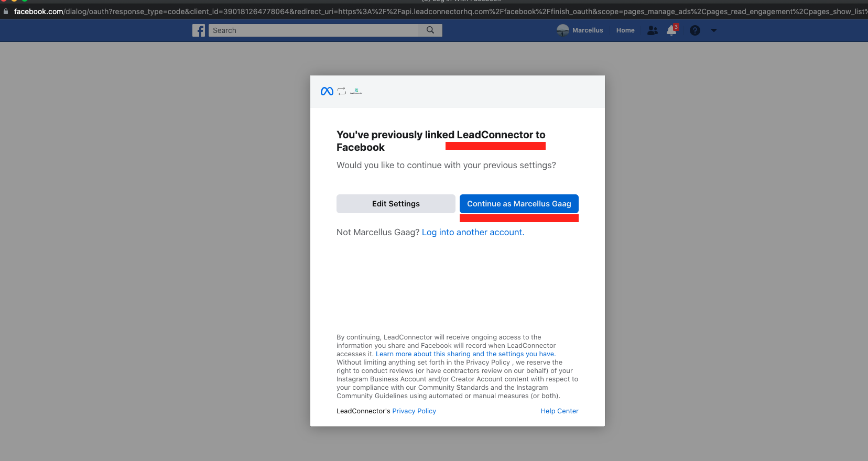This screenshot has width=868, height=461.
Task: Click the lock icon in address bar
Action: pos(6,11)
